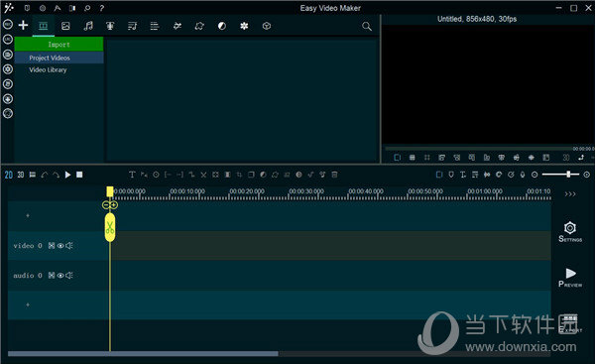Open the snowflake particle effects tab
Screen dimensions: 595x364
coord(244,26)
